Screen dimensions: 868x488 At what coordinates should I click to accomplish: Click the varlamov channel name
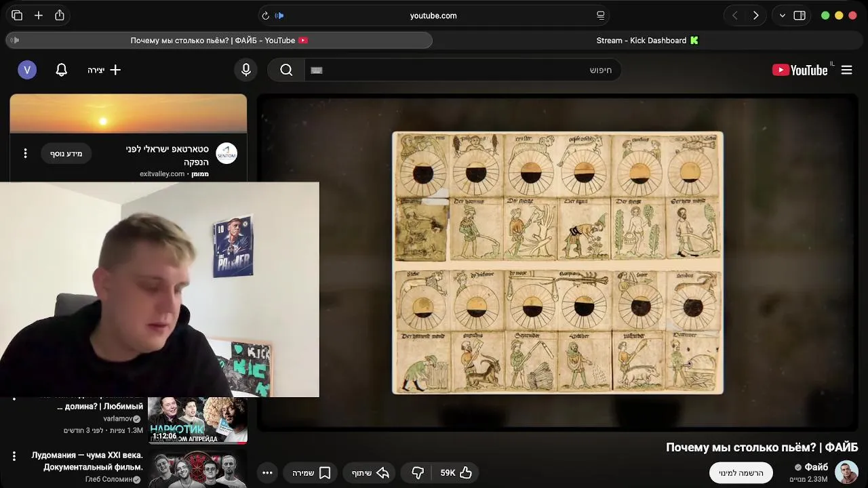[118, 419]
